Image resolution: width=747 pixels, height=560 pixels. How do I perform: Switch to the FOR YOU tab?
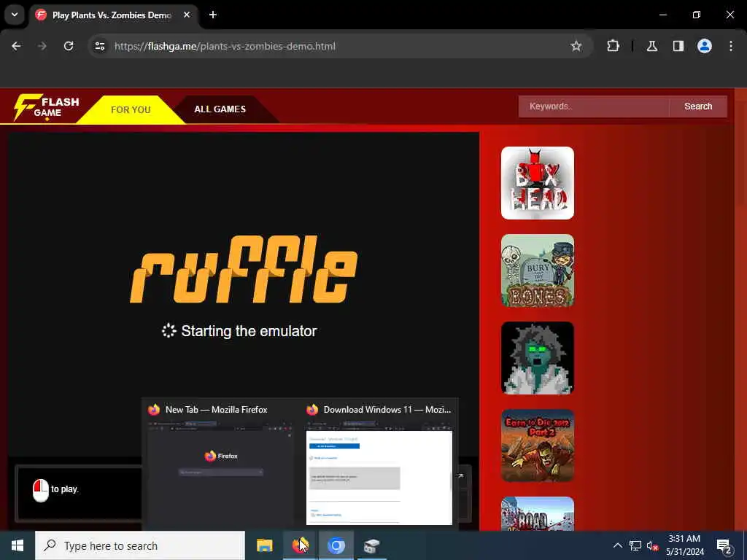[131, 109]
